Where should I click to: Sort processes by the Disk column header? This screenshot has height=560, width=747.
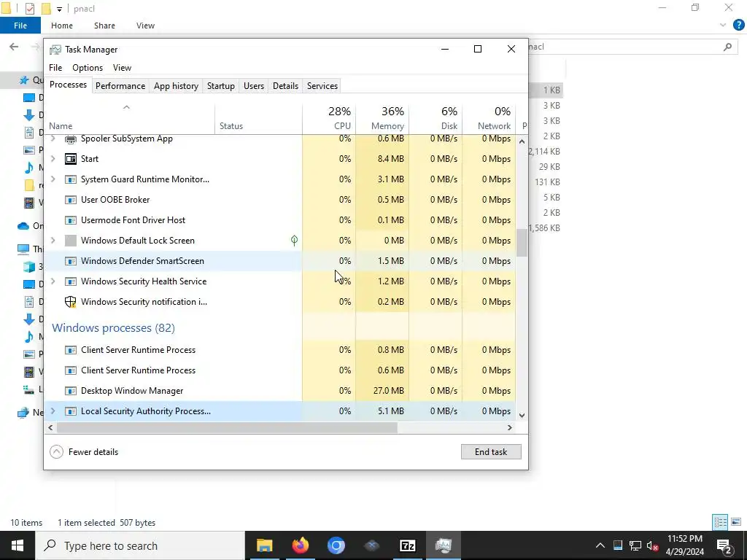click(436, 119)
